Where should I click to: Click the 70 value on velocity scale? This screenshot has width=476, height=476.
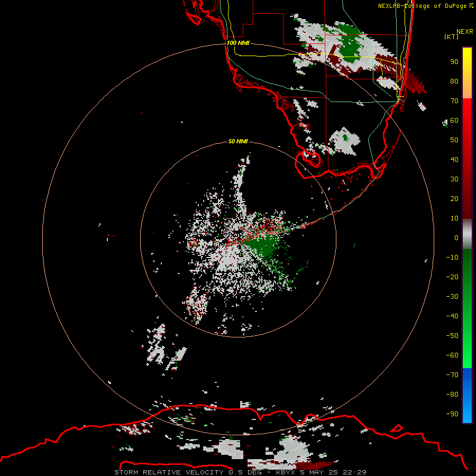[454, 101]
